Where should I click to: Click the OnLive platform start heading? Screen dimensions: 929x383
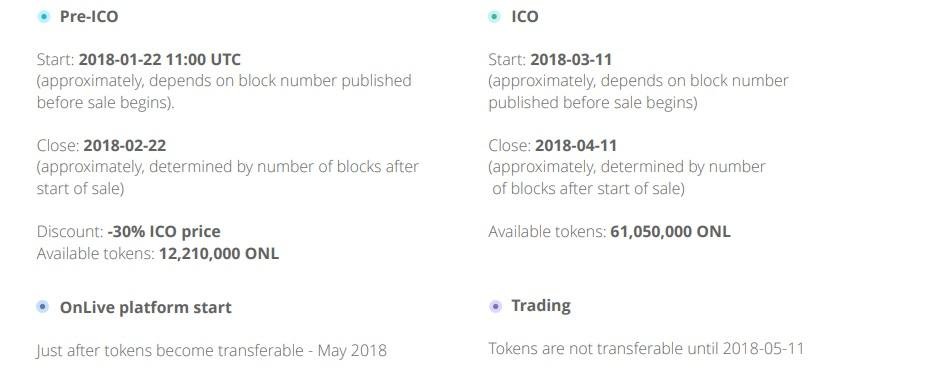click(x=145, y=307)
